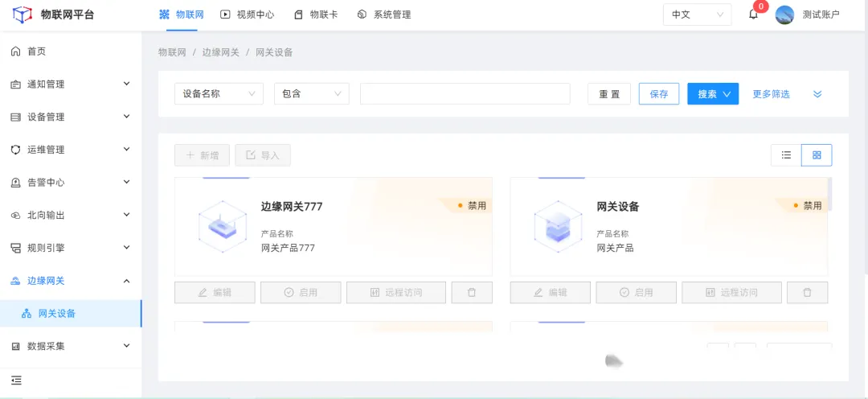
Task: Click the 网关产品 product name text
Action: pyautogui.click(x=615, y=248)
